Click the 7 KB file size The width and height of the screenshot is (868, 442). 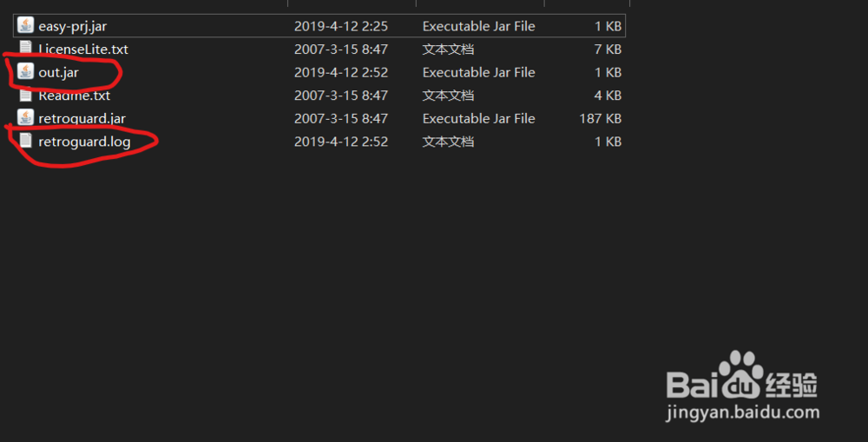click(x=608, y=49)
